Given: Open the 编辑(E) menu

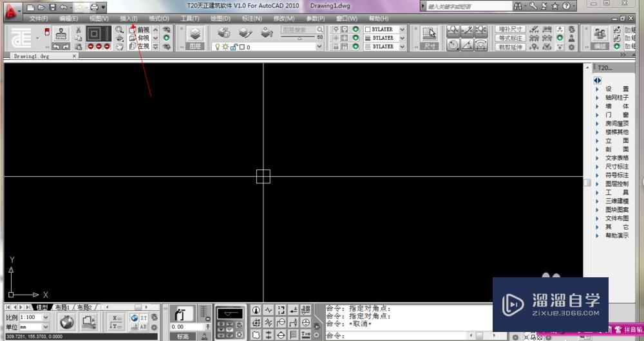Looking at the screenshot, I should pyautogui.click(x=69, y=19).
